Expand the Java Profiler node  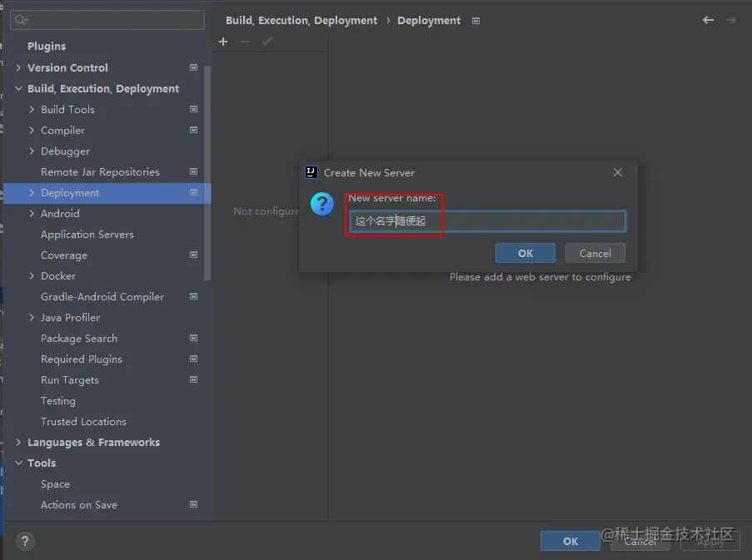tap(32, 318)
